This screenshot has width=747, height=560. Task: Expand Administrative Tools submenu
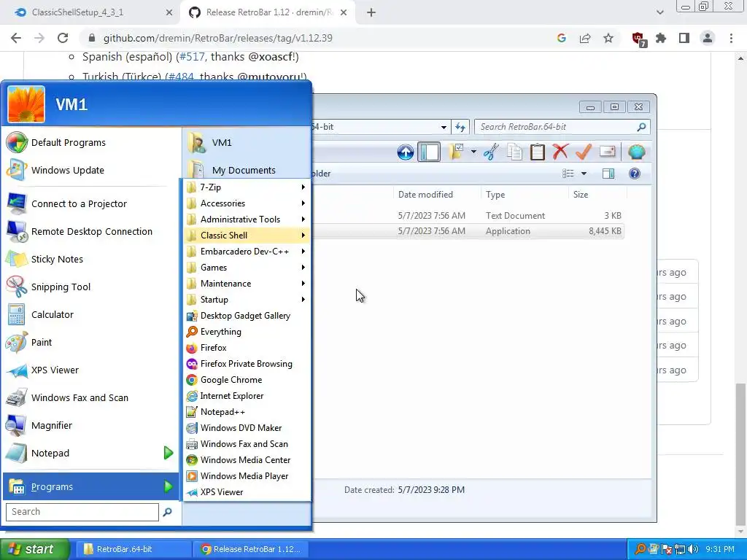tap(247, 219)
